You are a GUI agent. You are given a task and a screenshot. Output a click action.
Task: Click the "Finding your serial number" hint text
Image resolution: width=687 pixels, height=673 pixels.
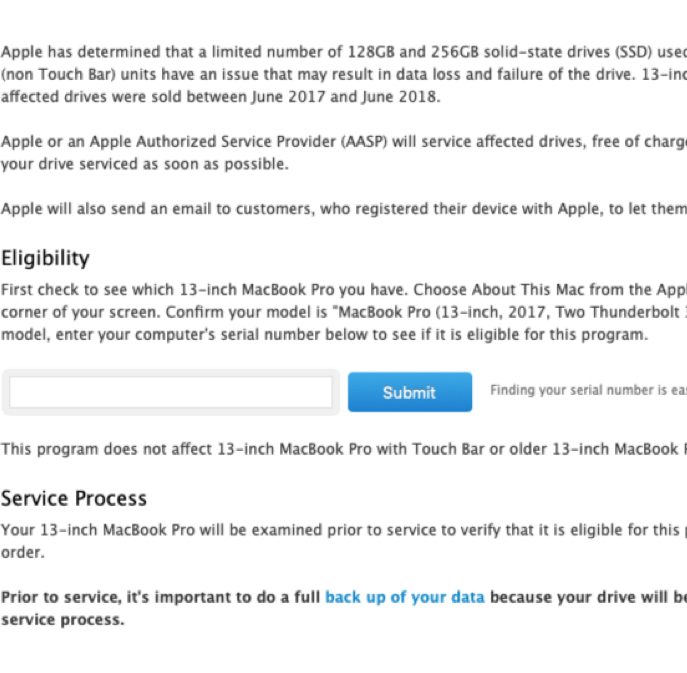pos(586,391)
